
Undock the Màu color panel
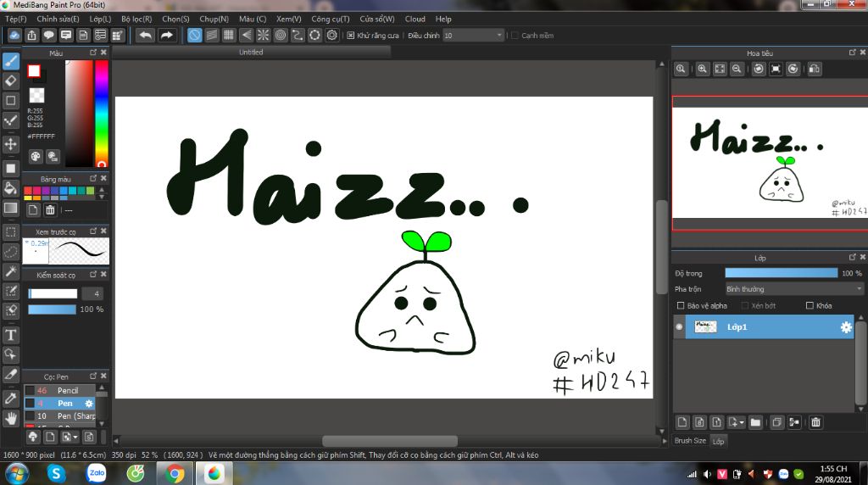93,53
